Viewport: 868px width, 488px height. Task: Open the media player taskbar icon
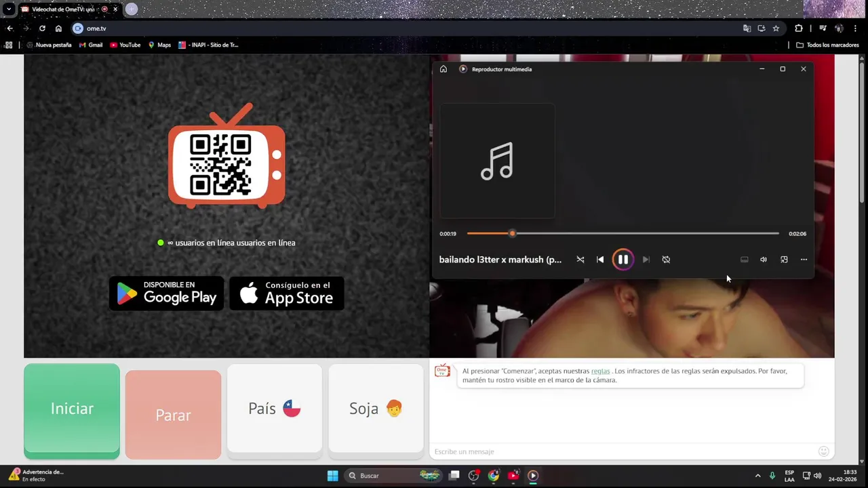coord(533,476)
